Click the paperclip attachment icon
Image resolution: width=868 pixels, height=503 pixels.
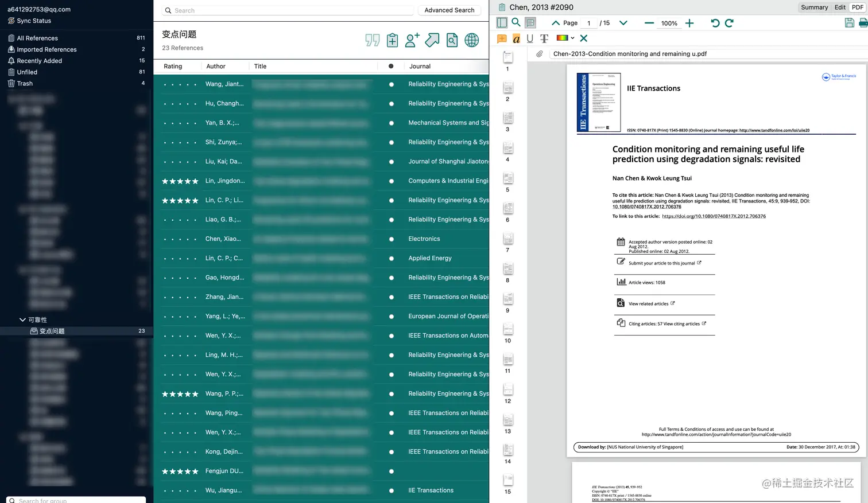pyautogui.click(x=540, y=54)
